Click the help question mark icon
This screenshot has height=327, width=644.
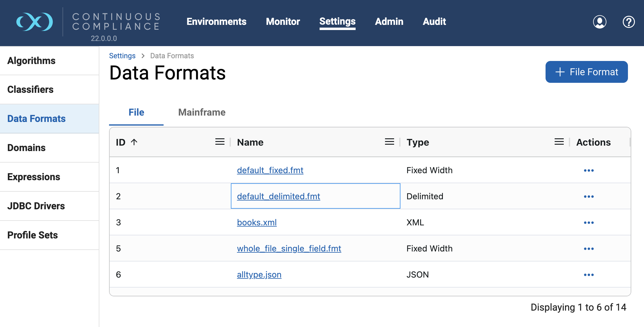tap(629, 22)
